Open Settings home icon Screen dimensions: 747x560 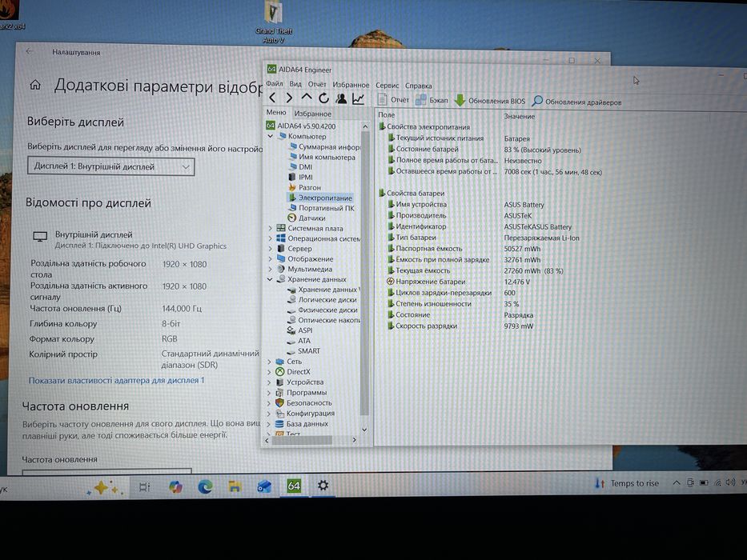point(35,85)
